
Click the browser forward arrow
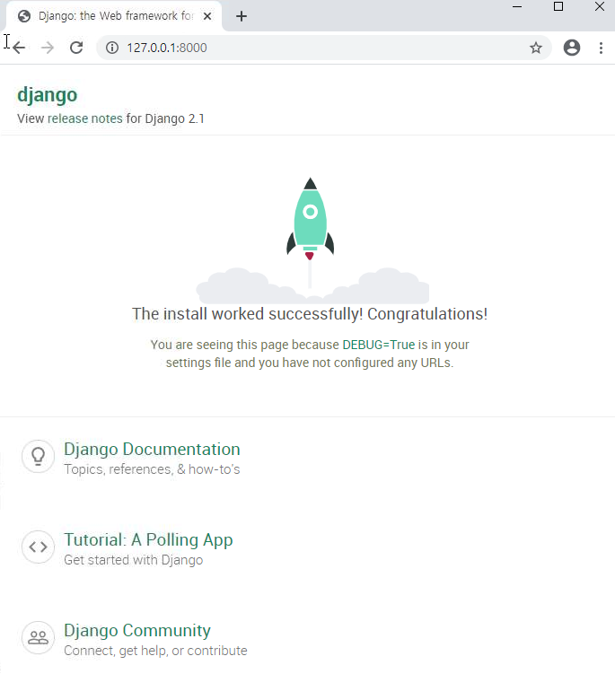48,48
